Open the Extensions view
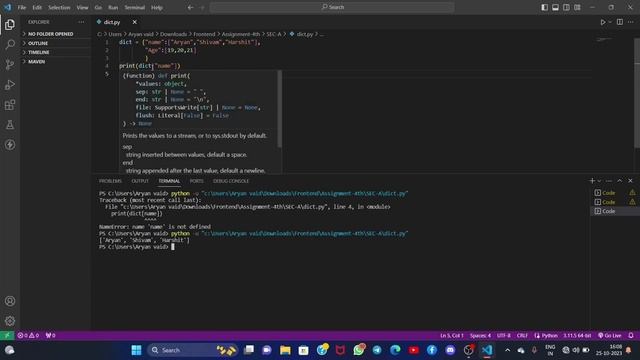Image resolution: width=640 pixels, height=360 pixels. click(10, 105)
